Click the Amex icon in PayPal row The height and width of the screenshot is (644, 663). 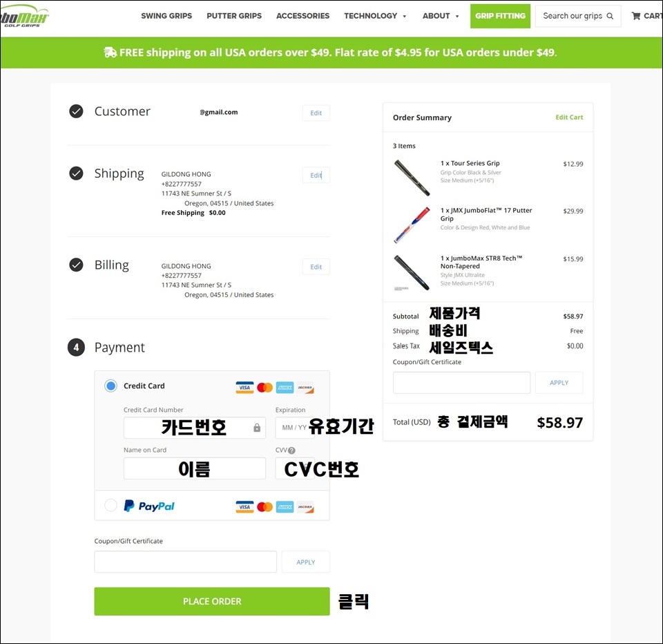(x=285, y=507)
